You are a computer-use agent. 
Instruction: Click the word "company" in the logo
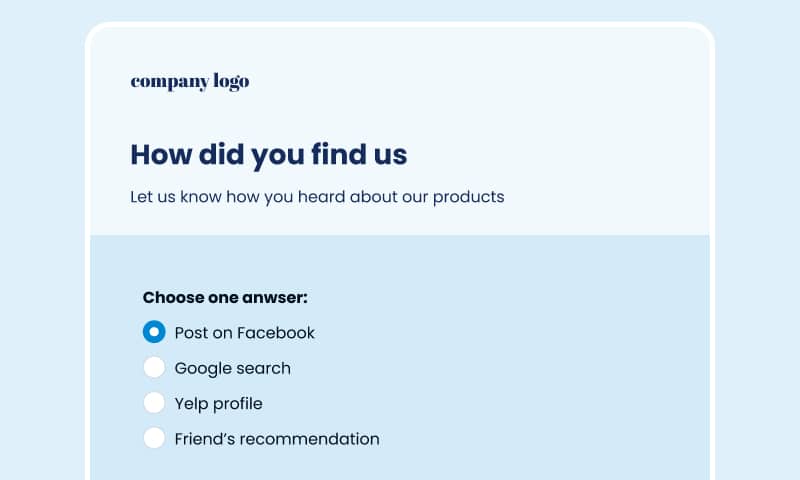point(170,83)
